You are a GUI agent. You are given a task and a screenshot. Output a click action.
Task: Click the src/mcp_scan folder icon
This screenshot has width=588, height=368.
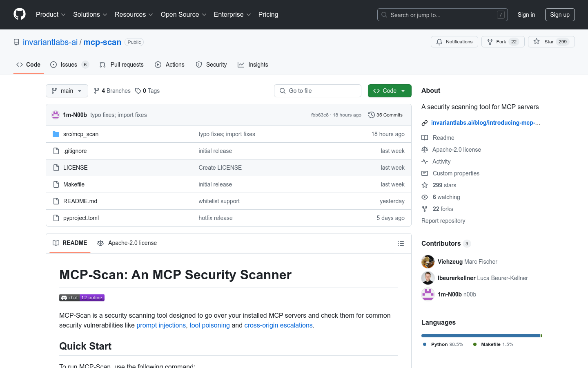(56, 134)
